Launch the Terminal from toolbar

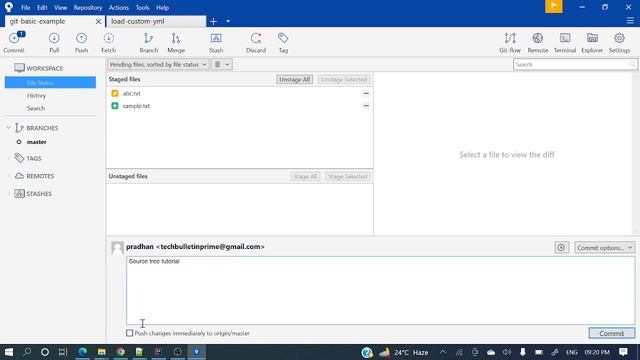(x=565, y=42)
